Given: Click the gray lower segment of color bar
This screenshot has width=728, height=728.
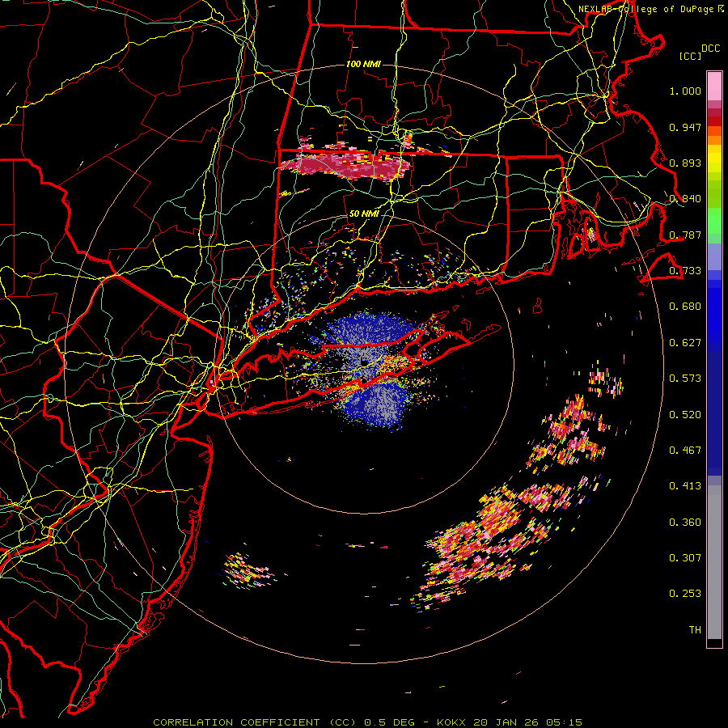Looking at the screenshot, I should (x=714, y=562).
